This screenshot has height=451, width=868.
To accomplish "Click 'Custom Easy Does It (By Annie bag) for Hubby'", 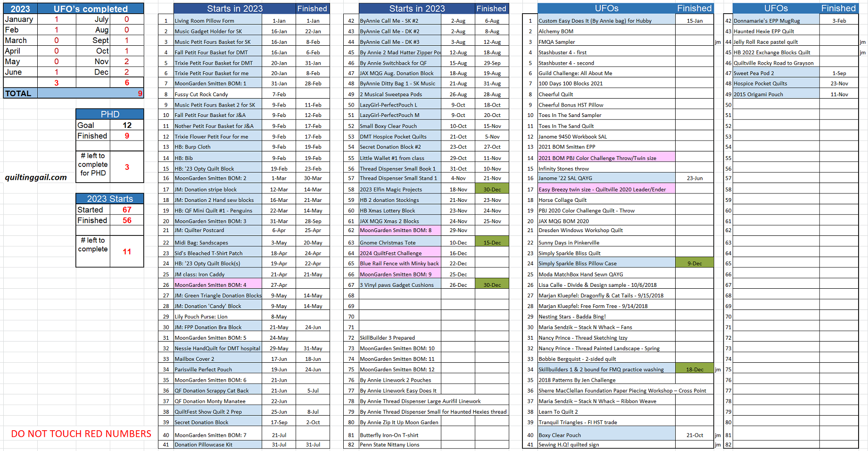I will point(606,21).
